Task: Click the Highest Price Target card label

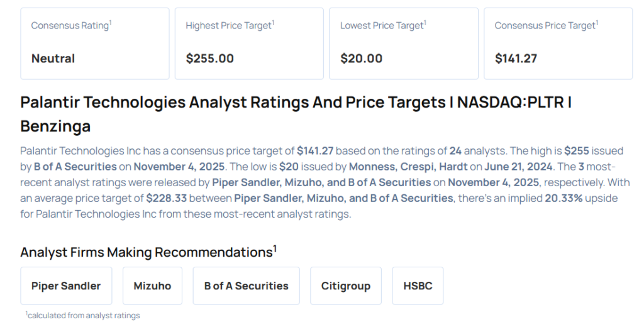Action: coord(230,26)
